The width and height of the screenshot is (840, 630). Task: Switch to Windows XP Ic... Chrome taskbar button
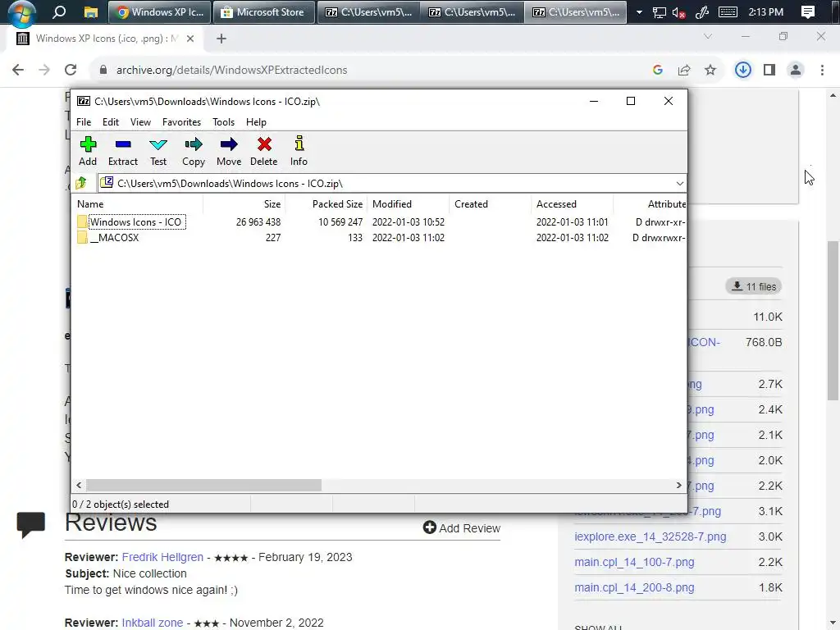158,11
